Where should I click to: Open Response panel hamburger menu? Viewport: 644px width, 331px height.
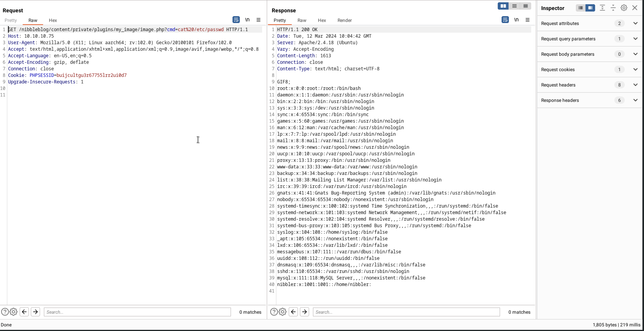528,20
